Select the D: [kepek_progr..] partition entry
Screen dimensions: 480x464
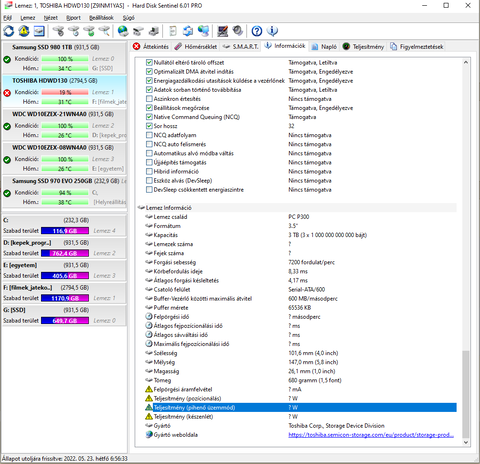[64, 248]
